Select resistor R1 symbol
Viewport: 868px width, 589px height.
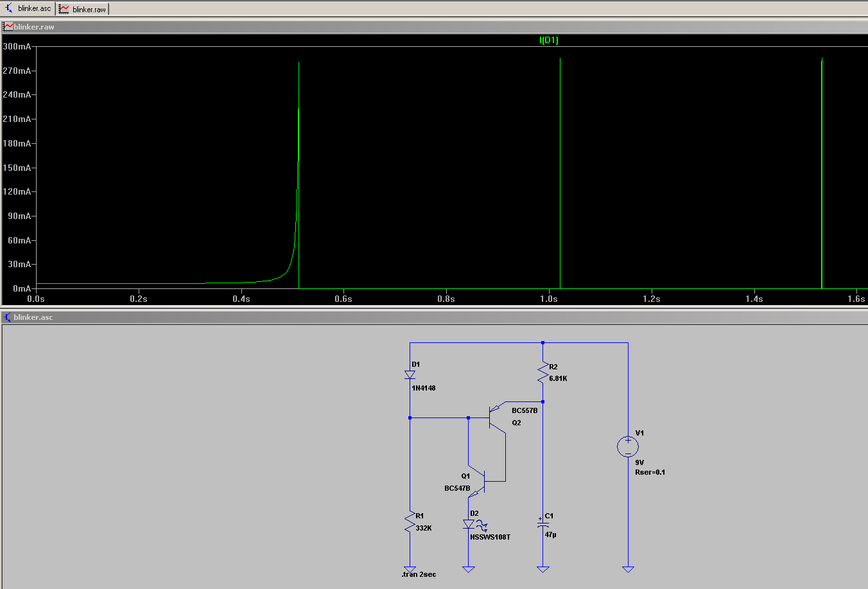pyautogui.click(x=410, y=522)
